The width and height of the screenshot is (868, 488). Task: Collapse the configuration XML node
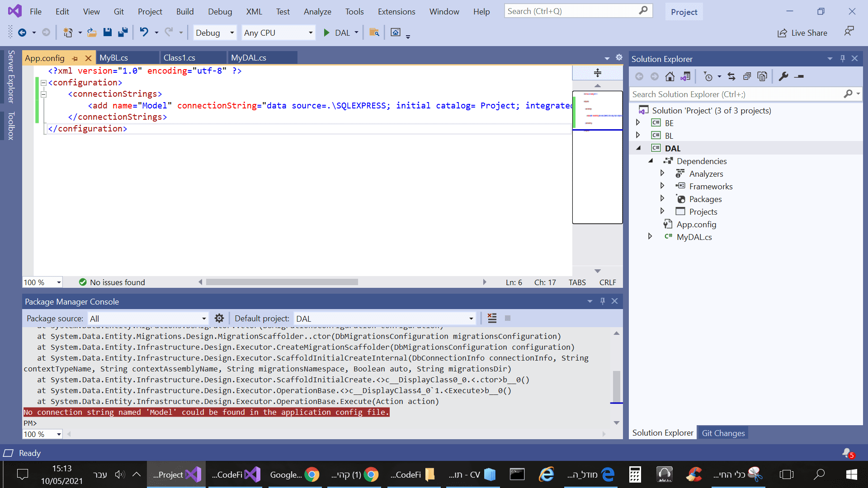tap(44, 83)
